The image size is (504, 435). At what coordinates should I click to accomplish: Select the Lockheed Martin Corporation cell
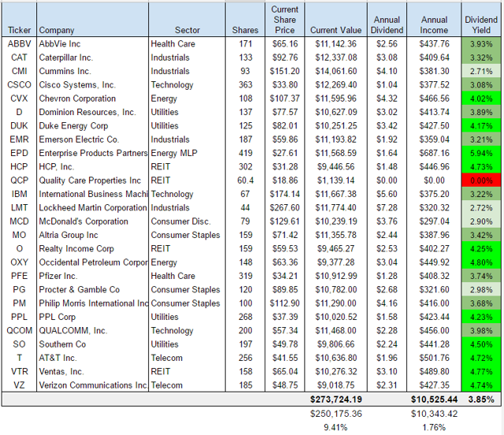(x=93, y=208)
